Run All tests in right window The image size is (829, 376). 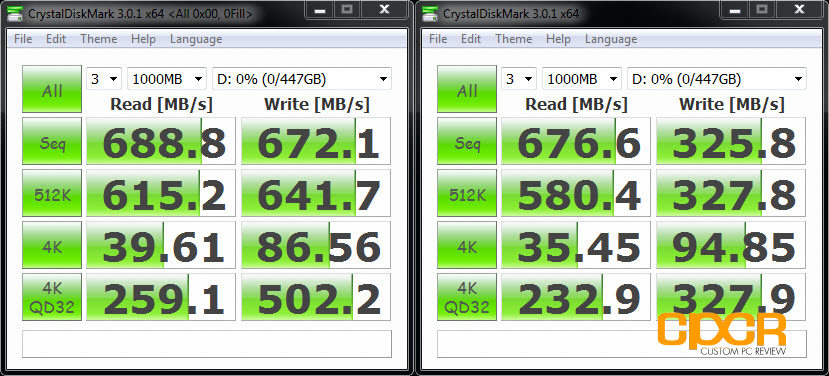click(x=467, y=89)
